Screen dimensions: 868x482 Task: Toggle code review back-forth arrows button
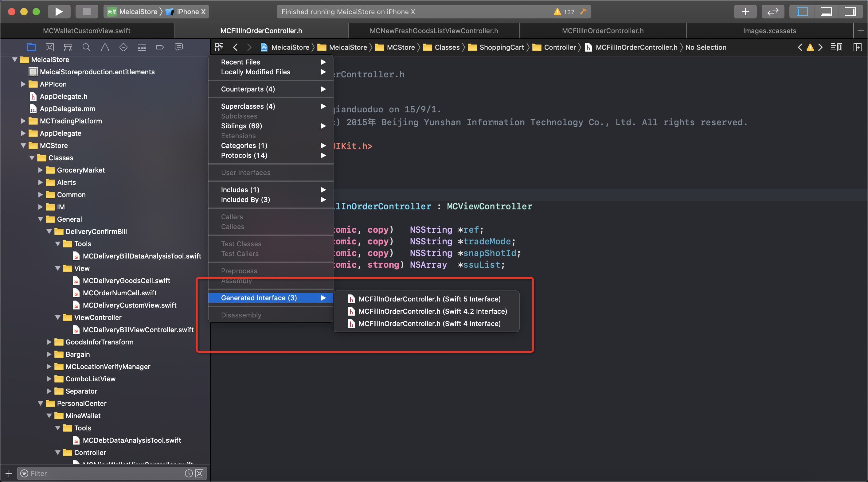point(773,12)
